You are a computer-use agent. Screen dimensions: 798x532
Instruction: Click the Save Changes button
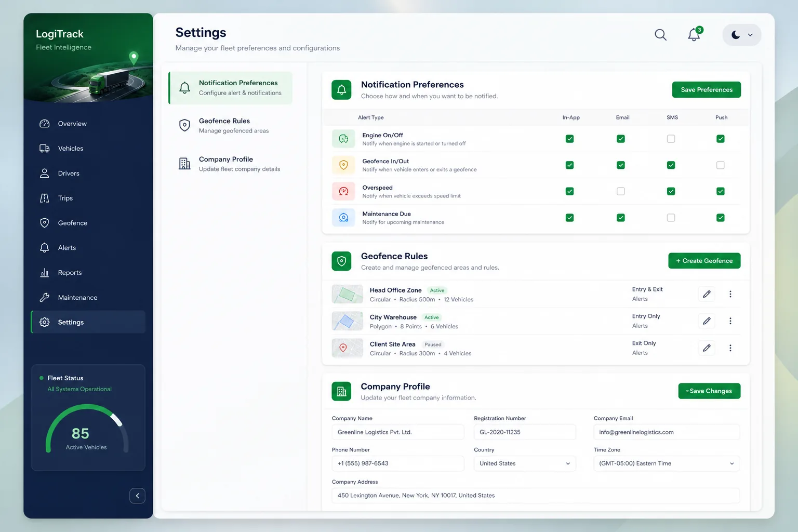tap(709, 391)
